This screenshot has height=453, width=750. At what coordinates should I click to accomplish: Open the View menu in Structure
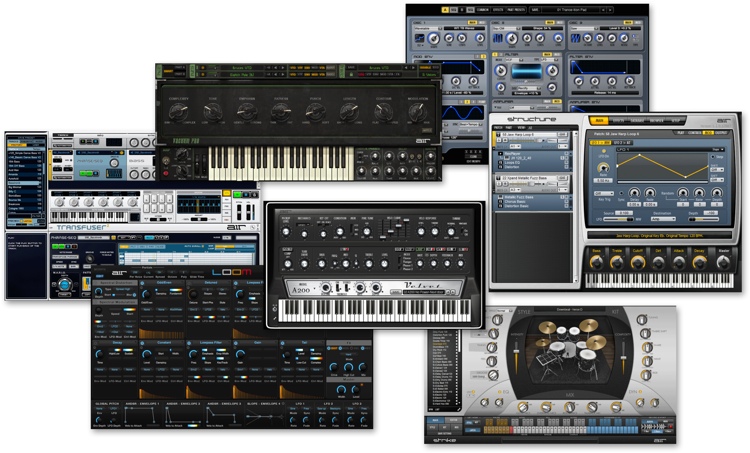(520, 128)
